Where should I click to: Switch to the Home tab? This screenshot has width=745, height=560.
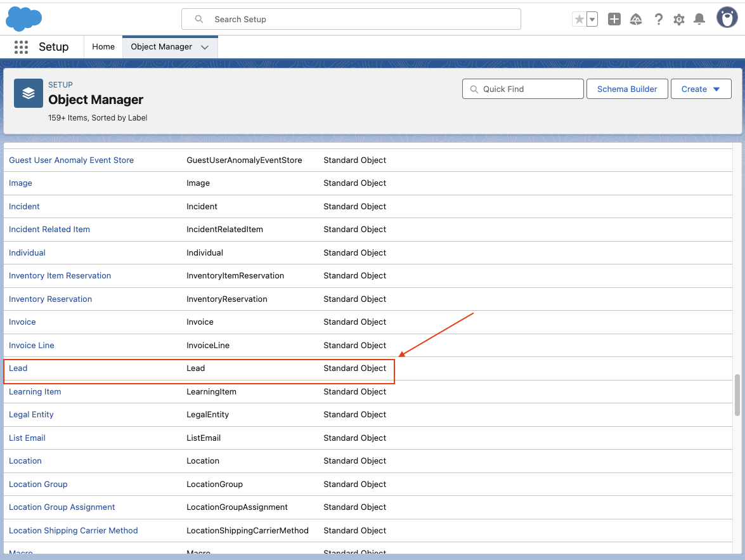click(103, 47)
